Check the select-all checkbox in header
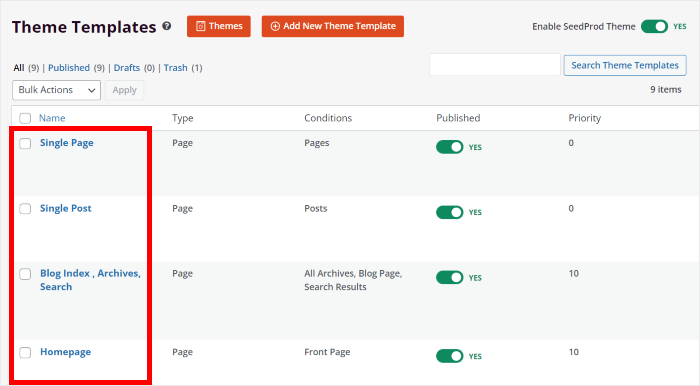The width and height of the screenshot is (700, 386). (x=25, y=118)
